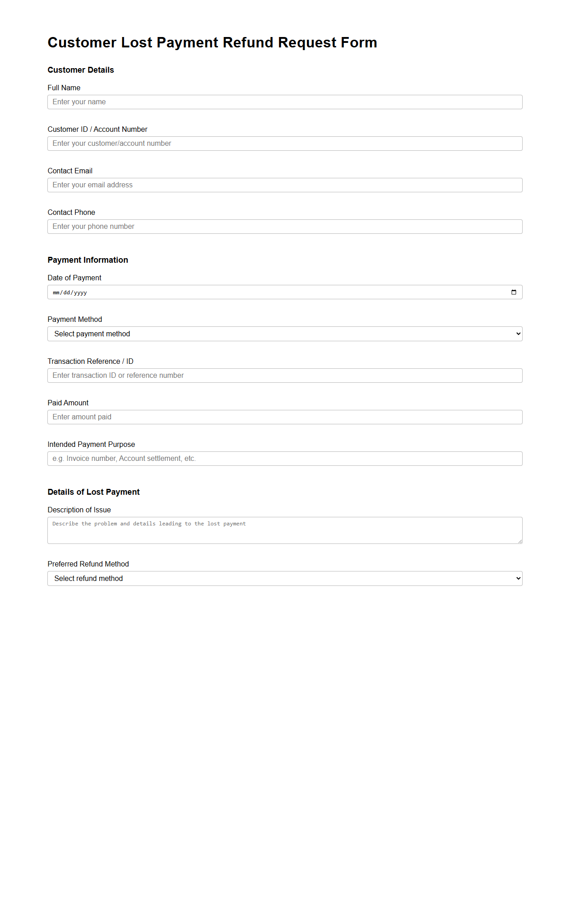570x924 pixels.
Task: Click the "Payment Method" label text
Action: pyautogui.click(x=75, y=320)
